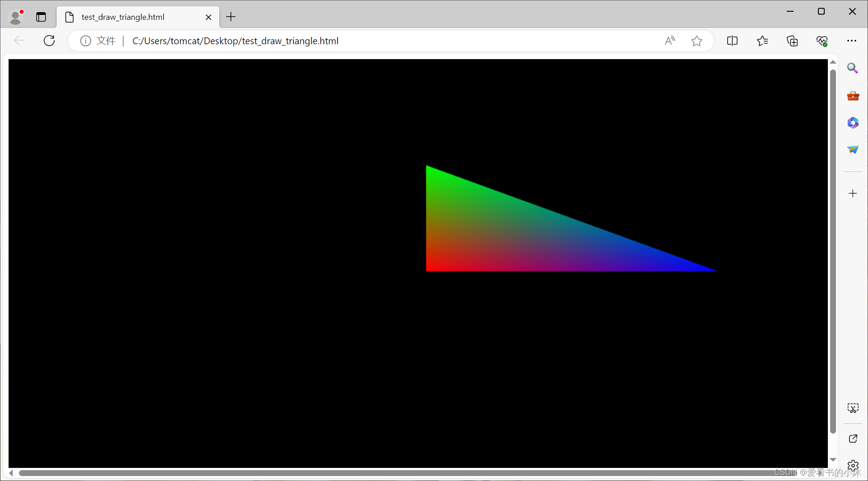868x481 pixels.
Task: Click the scroll down arrow
Action: coord(833,459)
